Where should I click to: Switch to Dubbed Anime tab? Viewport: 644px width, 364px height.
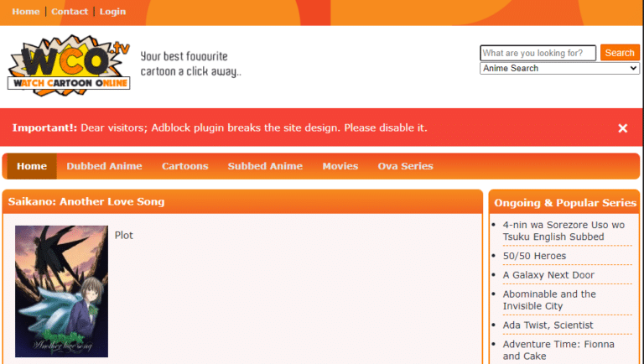[x=104, y=166]
